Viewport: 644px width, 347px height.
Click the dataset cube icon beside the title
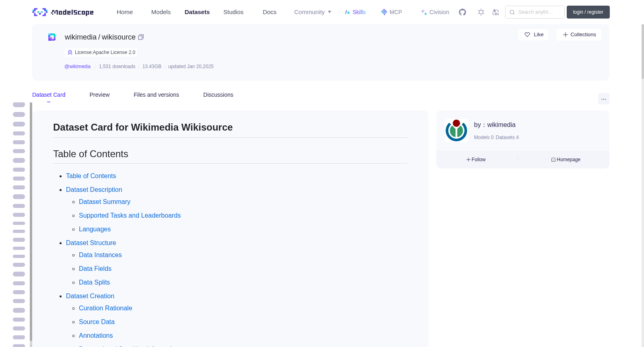pos(52,37)
